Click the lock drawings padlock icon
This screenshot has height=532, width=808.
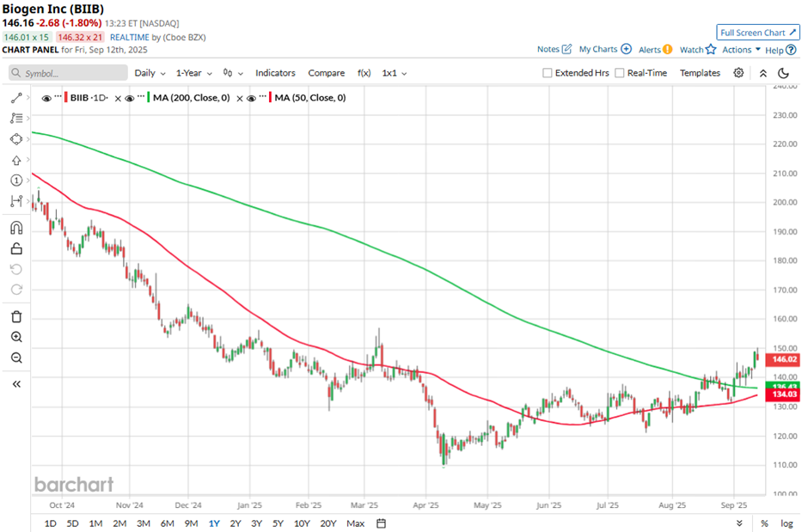pyautogui.click(x=16, y=248)
